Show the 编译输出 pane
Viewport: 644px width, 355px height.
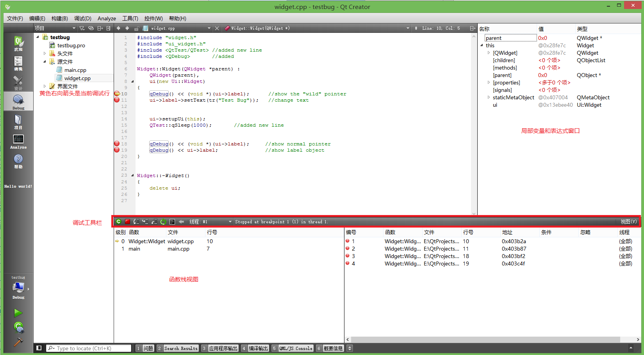[x=255, y=348]
